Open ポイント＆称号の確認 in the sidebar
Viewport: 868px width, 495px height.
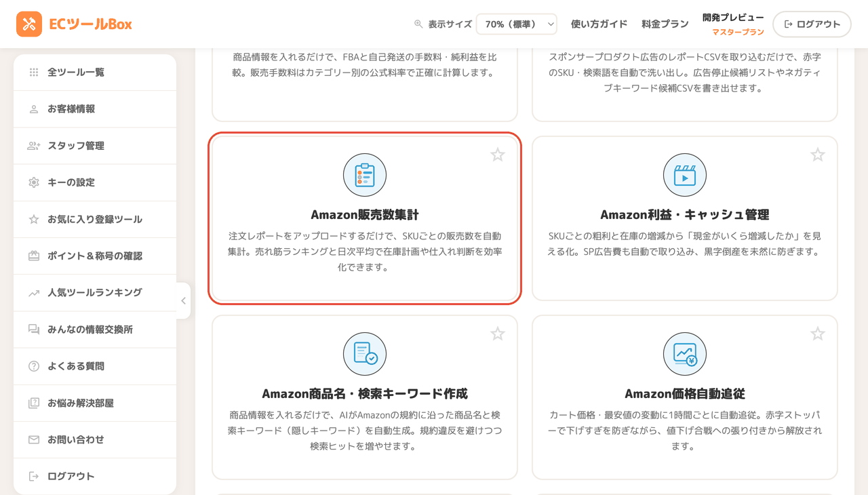pos(95,256)
